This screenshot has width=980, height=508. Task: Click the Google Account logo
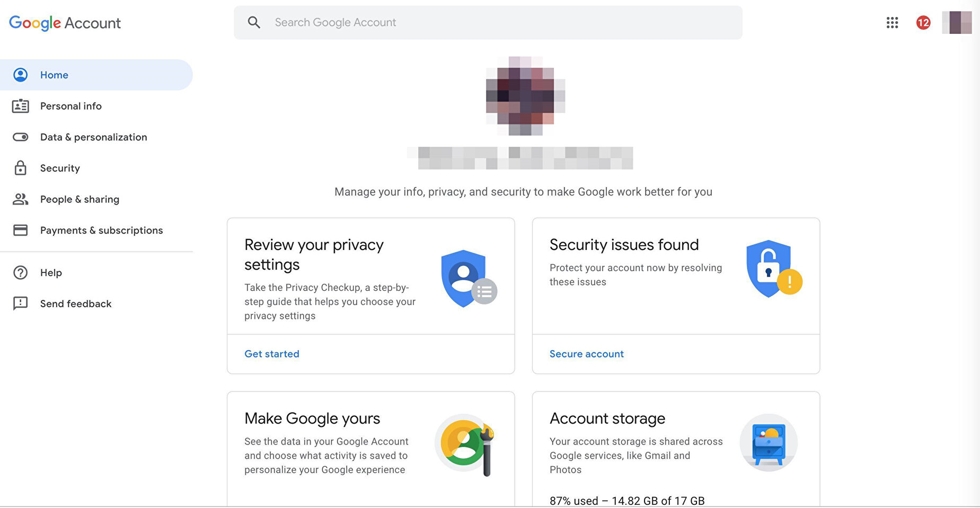(x=65, y=23)
